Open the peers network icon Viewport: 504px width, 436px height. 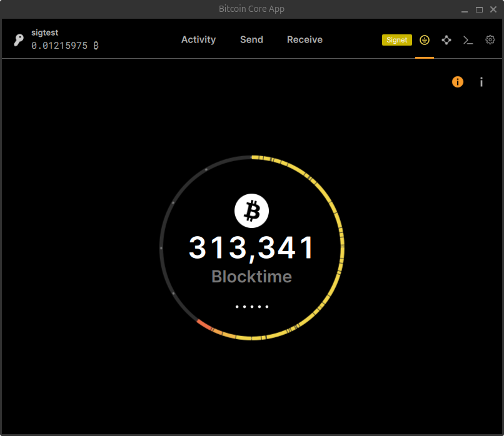[x=446, y=40]
